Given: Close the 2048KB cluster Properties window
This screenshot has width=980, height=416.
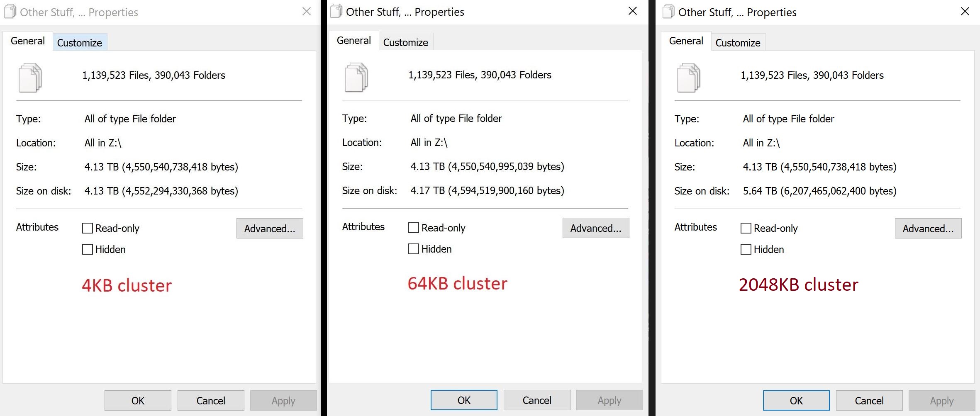Looking at the screenshot, I should [965, 12].
